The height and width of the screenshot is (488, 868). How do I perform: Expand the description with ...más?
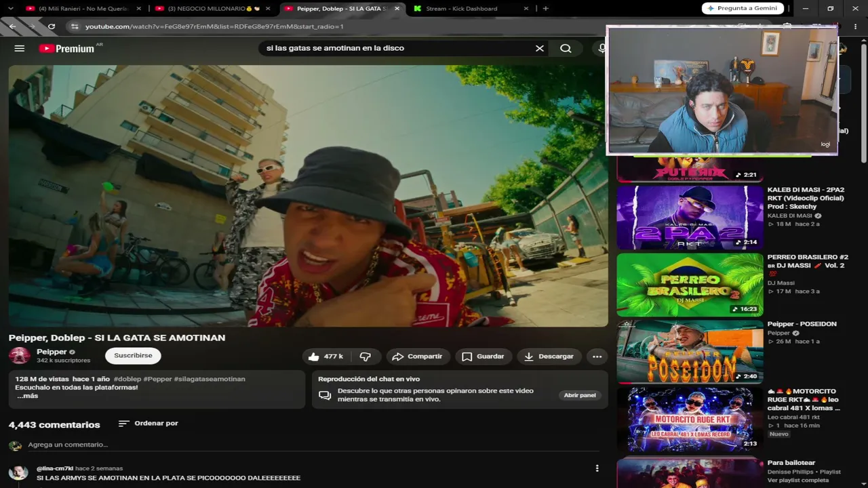point(27,396)
